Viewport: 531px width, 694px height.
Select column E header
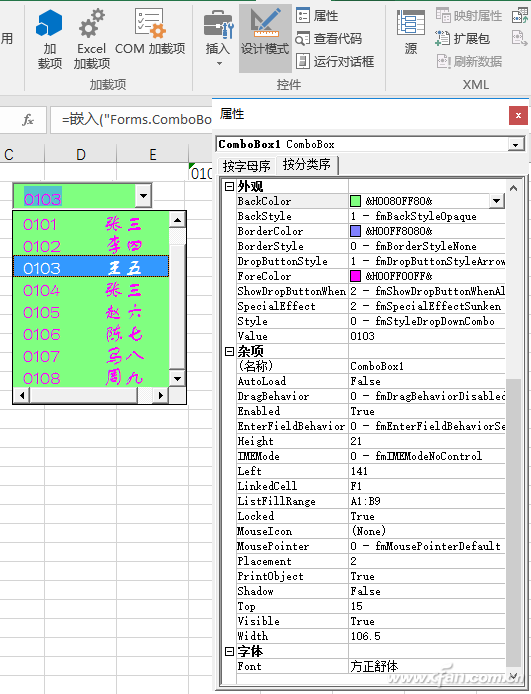click(x=153, y=154)
